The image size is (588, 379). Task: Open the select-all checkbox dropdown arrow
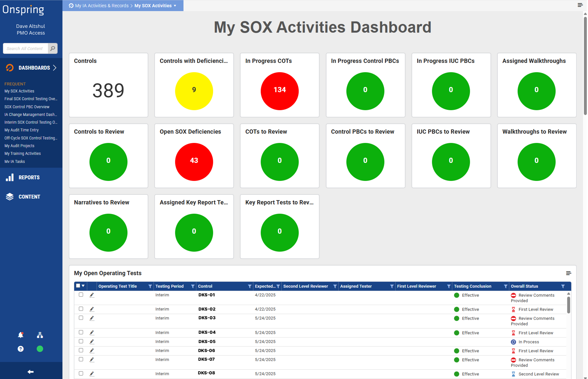83,286
